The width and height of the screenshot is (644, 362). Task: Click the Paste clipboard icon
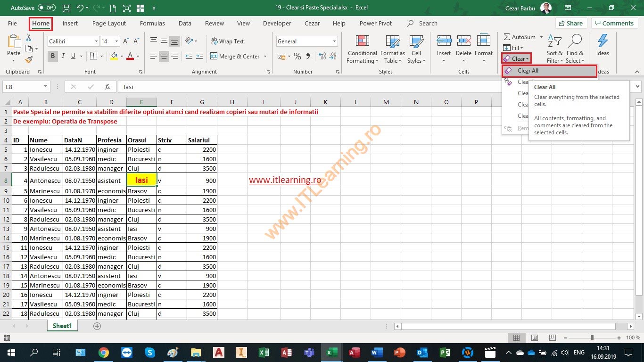[x=14, y=41]
